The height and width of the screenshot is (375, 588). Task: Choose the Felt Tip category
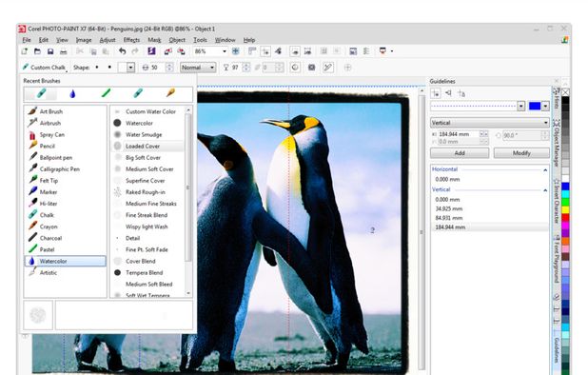coord(66,181)
